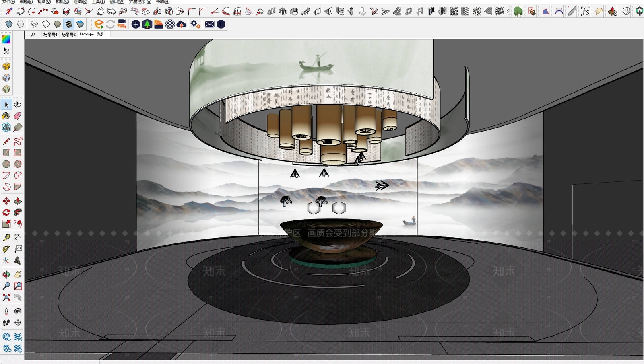644x364 pixels.
Task: Open Enscape settings gear icon
Action: pos(196,24)
